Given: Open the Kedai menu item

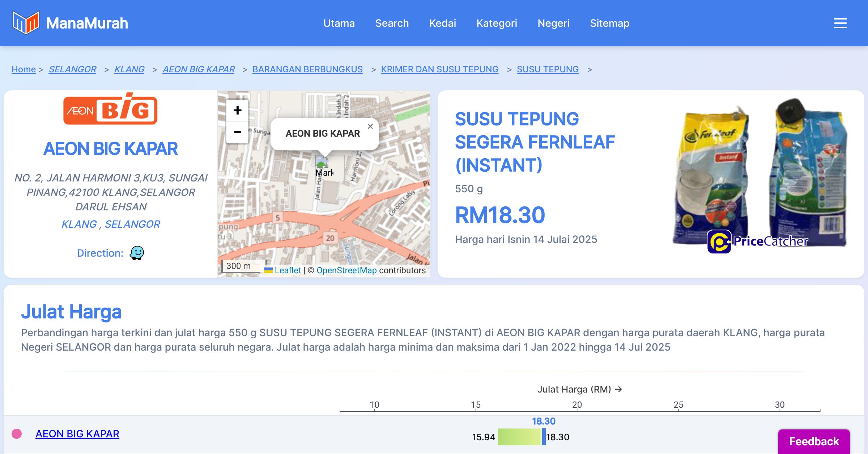Looking at the screenshot, I should [x=442, y=23].
